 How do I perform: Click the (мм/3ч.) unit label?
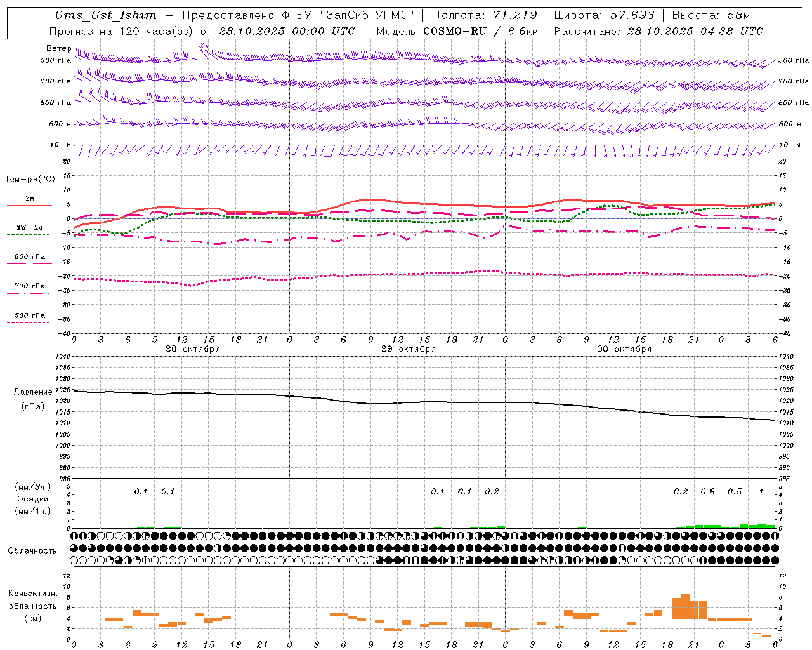[x=33, y=487]
